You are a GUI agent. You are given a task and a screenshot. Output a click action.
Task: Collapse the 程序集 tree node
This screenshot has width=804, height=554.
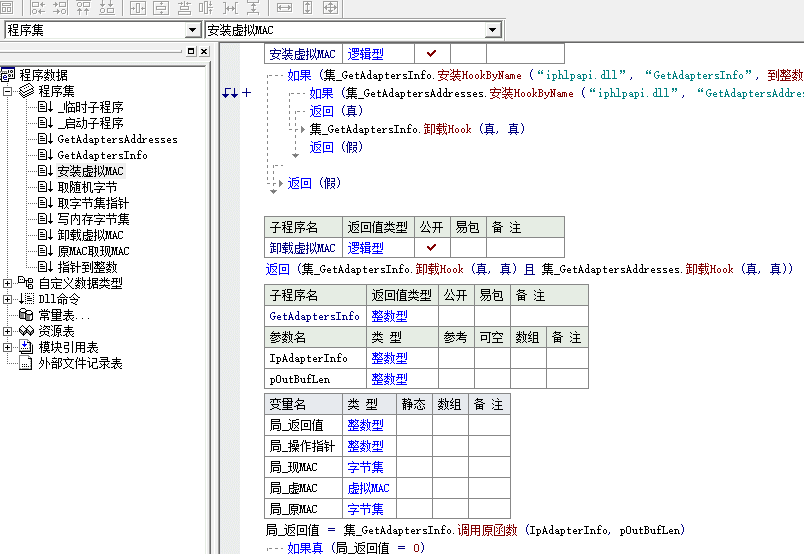tap(8, 91)
